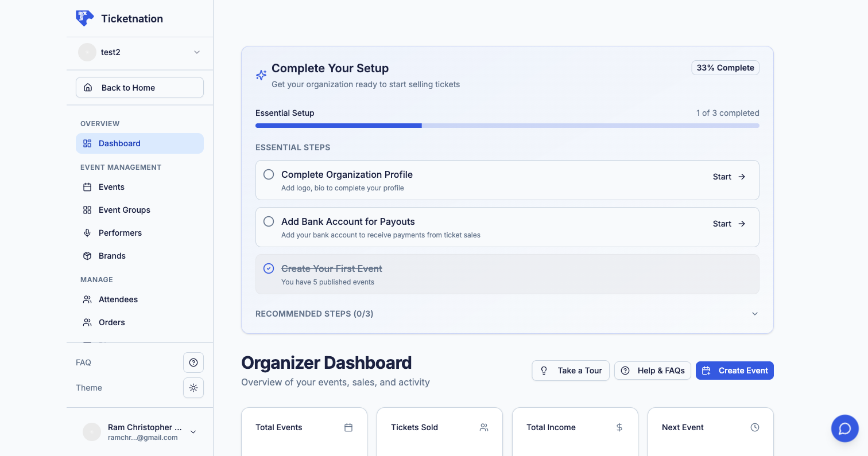Select the Events calendar icon
The height and width of the screenshot is (456, 868).
pyautogui.click(x=87, y=187)
